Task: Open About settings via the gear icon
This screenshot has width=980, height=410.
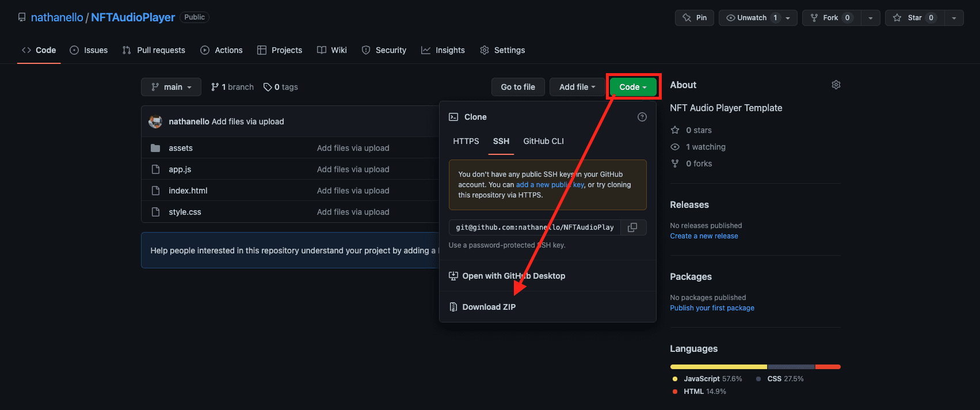Action: [x=836, y=85]
